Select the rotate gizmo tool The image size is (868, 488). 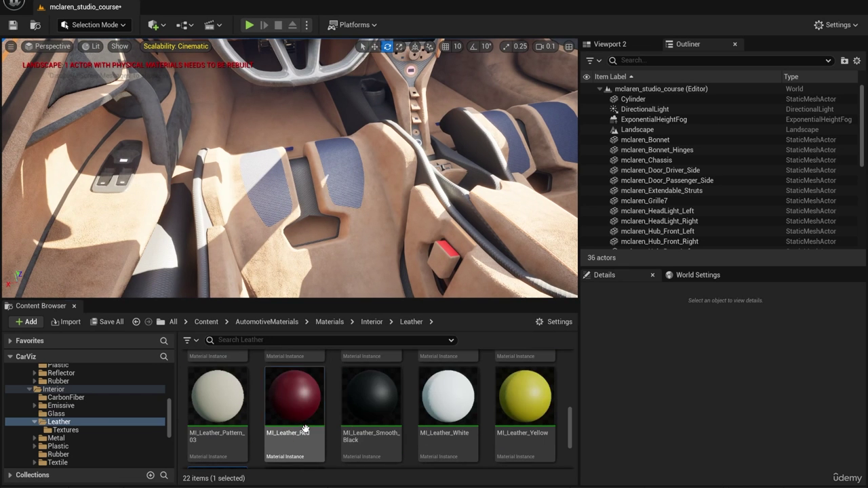[x=387, y=46]
